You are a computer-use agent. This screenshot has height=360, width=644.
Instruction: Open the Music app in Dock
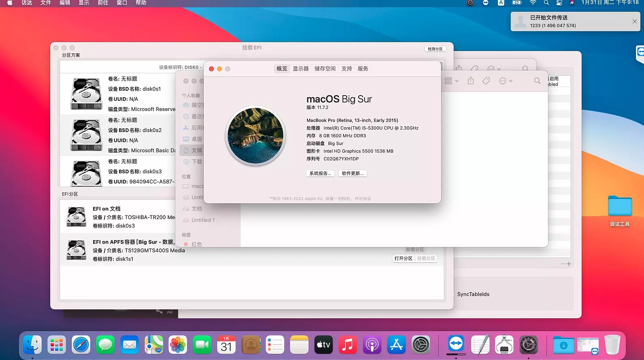(348, 345)
